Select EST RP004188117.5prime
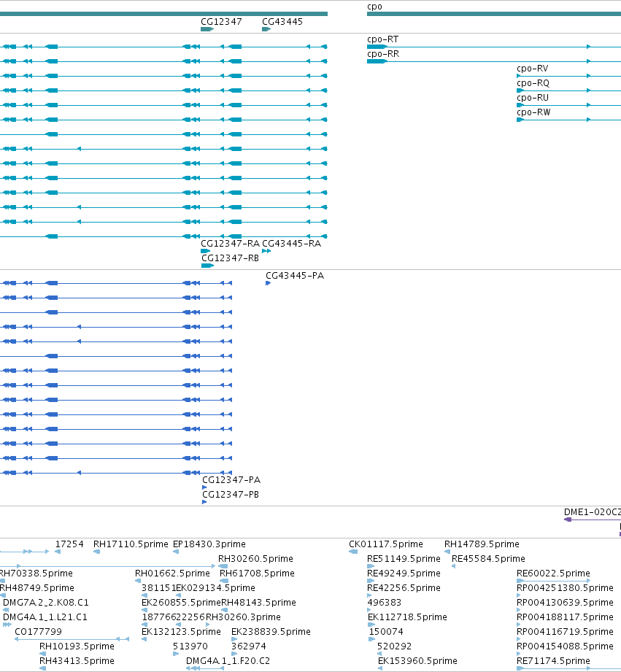 point(565,617)
